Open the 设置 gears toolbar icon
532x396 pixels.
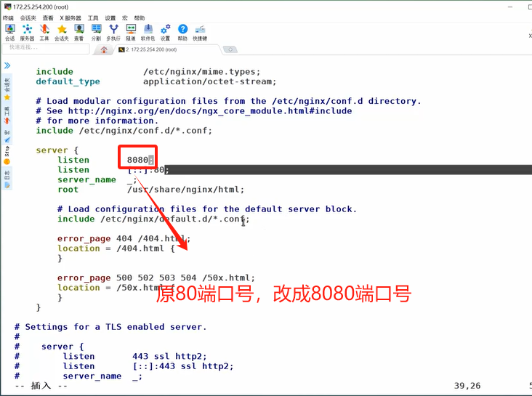165,32
